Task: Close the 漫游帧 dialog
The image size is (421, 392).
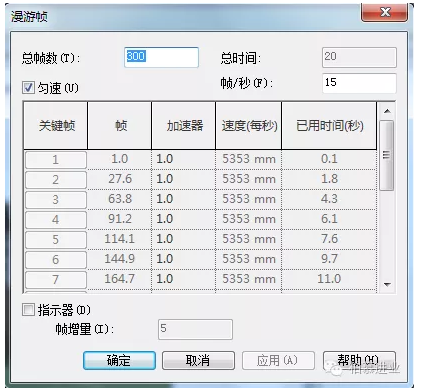Action: point(385,13)
